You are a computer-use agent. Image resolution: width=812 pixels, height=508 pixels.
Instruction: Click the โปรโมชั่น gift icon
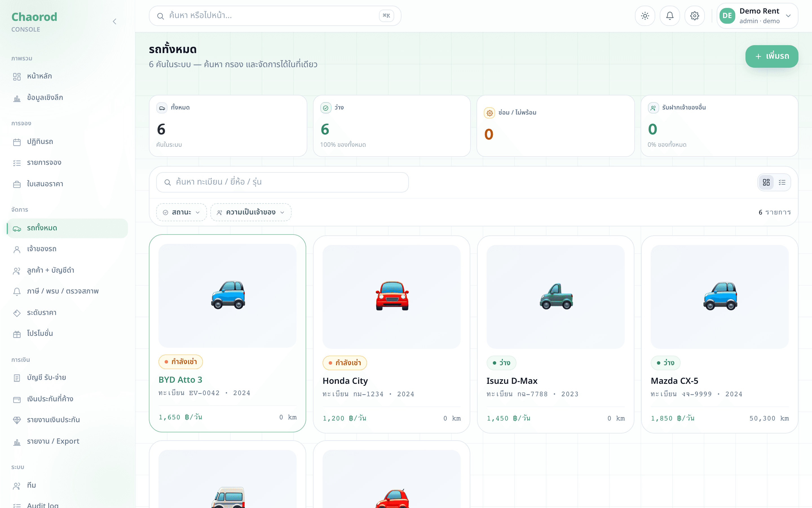point(17,334)
